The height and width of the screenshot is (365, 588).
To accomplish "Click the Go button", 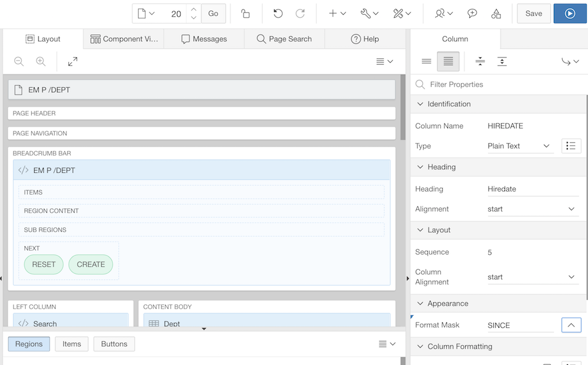I will click(213, 14).
